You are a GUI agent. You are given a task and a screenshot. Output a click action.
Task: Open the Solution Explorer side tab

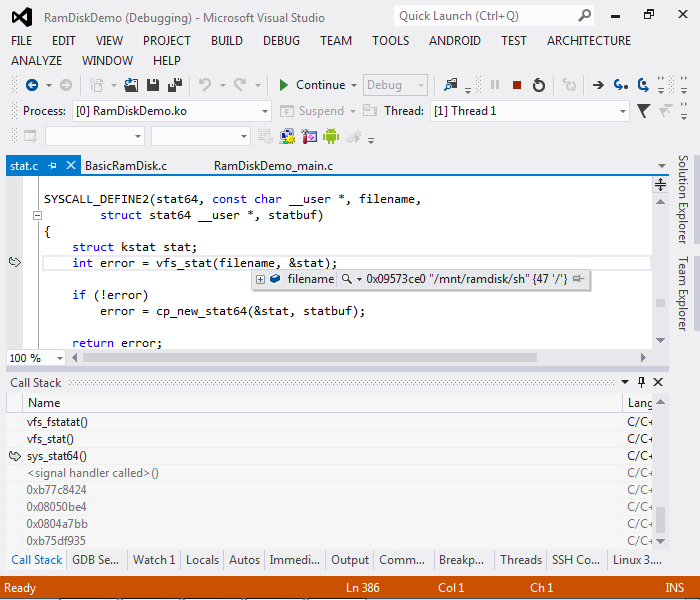(683, 199)
